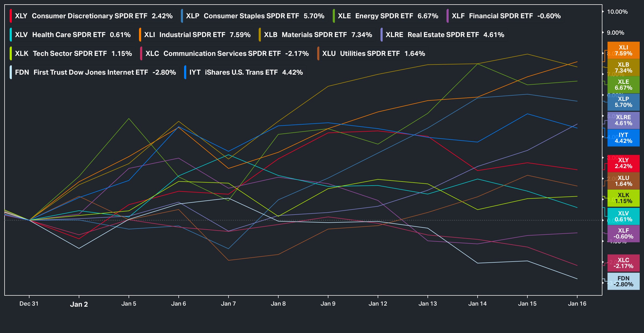
Task: Select the FDN -2.80% price label
Action: click(x=623, y=281)
